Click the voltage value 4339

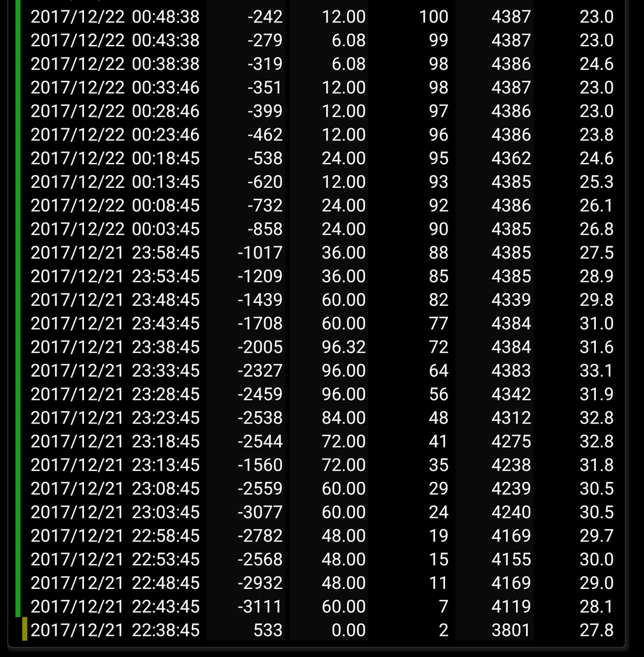pyautogui.click(x=511, y=300)
